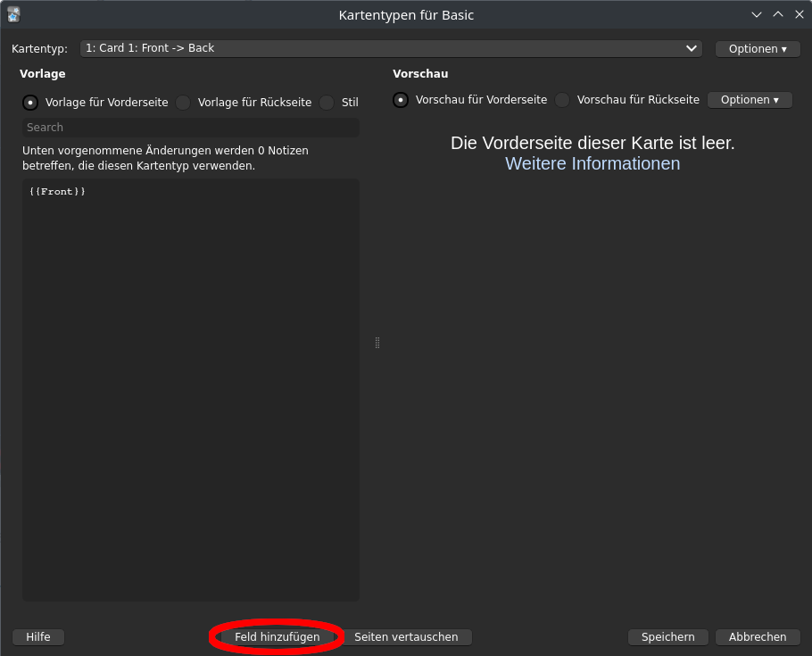
Task: Open the Optionen menu next to Kartentyp
Action: (757, 48)
